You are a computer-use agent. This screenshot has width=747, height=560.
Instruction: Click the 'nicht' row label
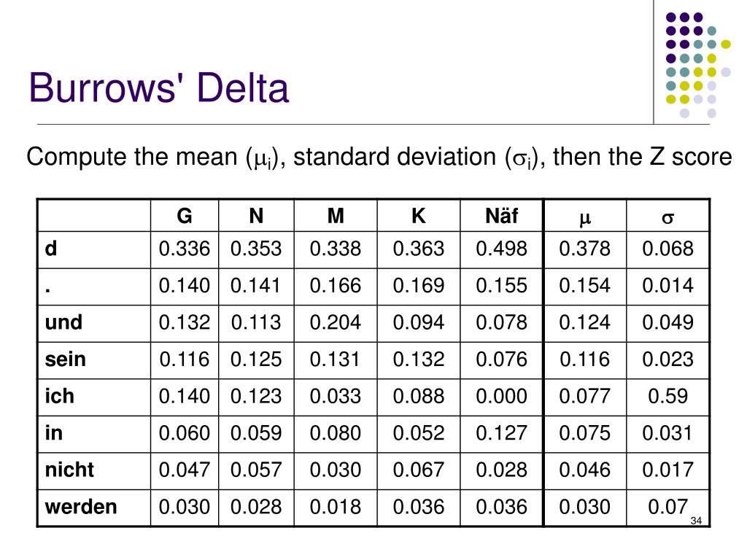tap(69, 470)
